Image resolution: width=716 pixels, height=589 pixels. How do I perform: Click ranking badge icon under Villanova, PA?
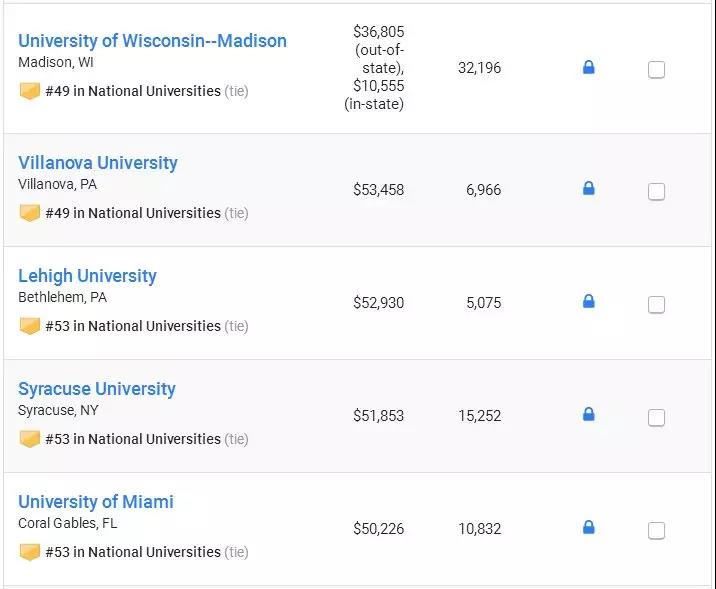(30, 213)
